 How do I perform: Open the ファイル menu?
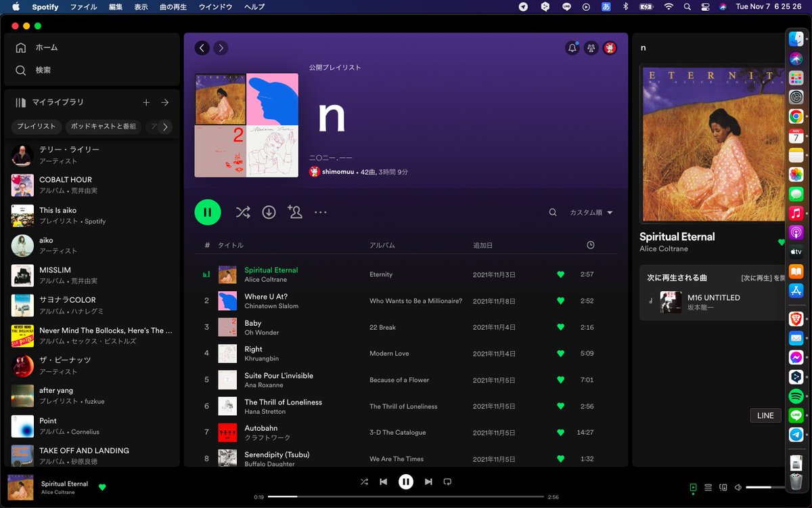[x=83, y=7]
